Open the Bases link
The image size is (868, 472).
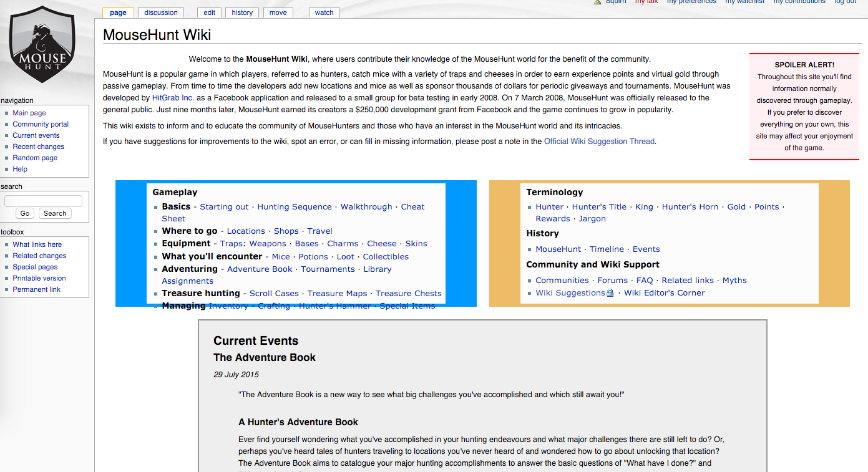point(307,244)
